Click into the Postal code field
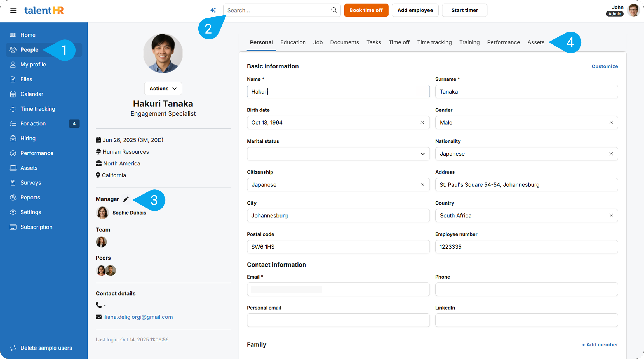 click(338, 247)
